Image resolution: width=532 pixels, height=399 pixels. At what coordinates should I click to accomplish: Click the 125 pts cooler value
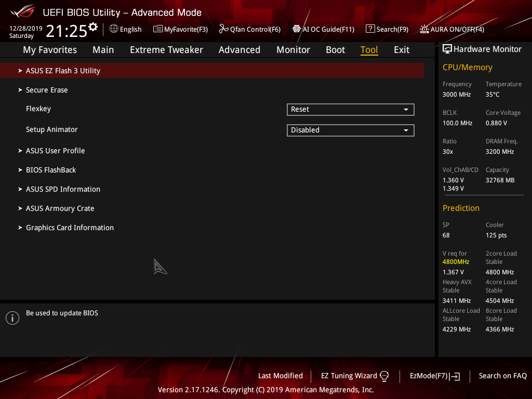496,235
